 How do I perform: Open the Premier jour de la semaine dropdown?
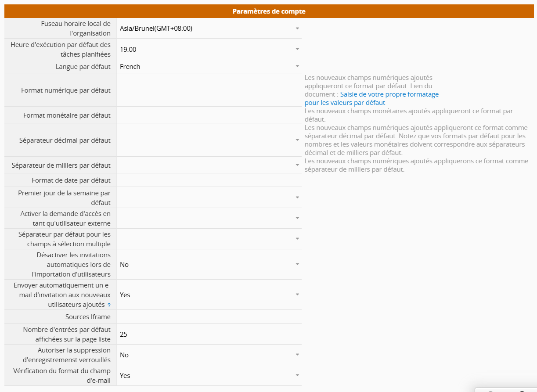pos(209,198)
